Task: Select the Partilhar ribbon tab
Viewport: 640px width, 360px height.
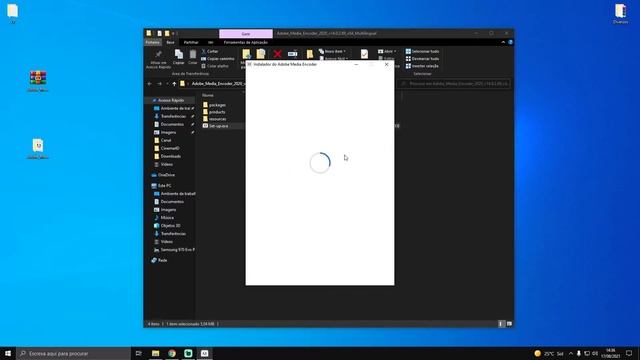Action: pyautogui.click(x=191, y=42)
